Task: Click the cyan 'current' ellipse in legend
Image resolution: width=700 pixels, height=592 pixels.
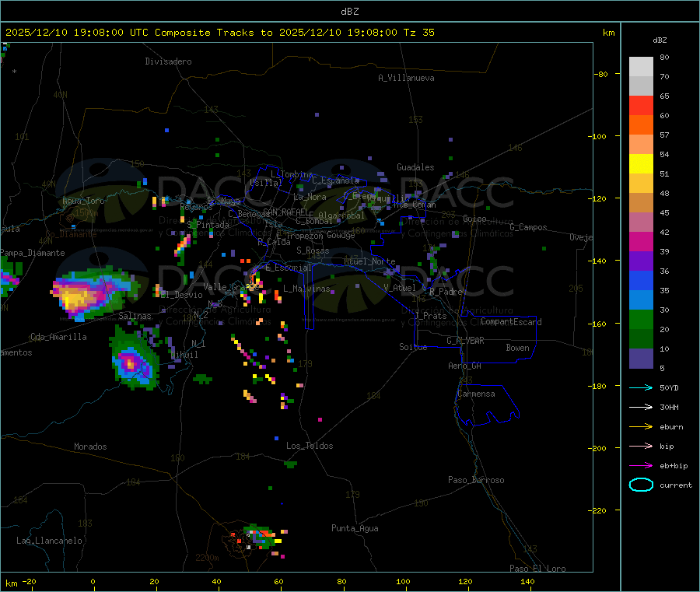Action: click(x=641, y=485)
